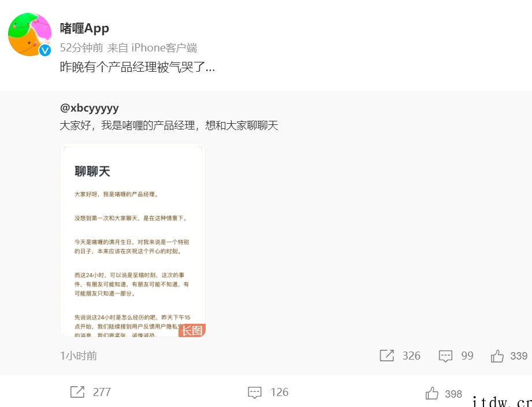Click the blue verified badge on avatar

tap(45, 50)
